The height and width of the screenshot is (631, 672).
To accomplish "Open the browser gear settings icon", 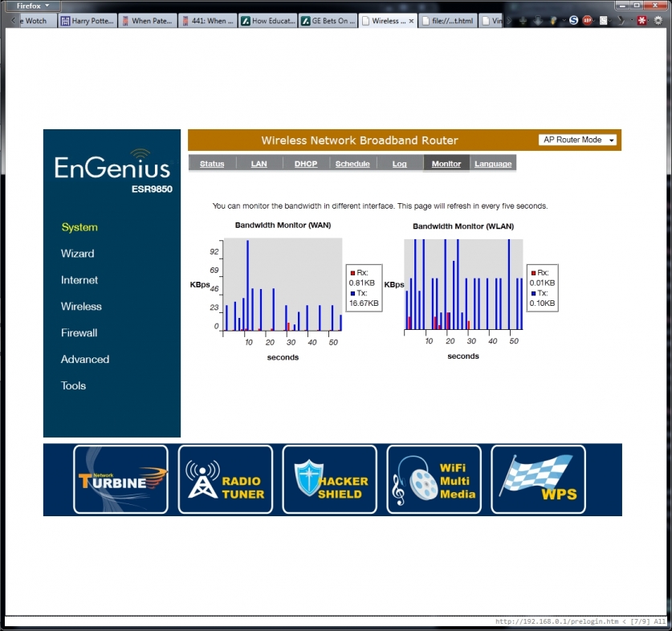I will click(658, 21).
